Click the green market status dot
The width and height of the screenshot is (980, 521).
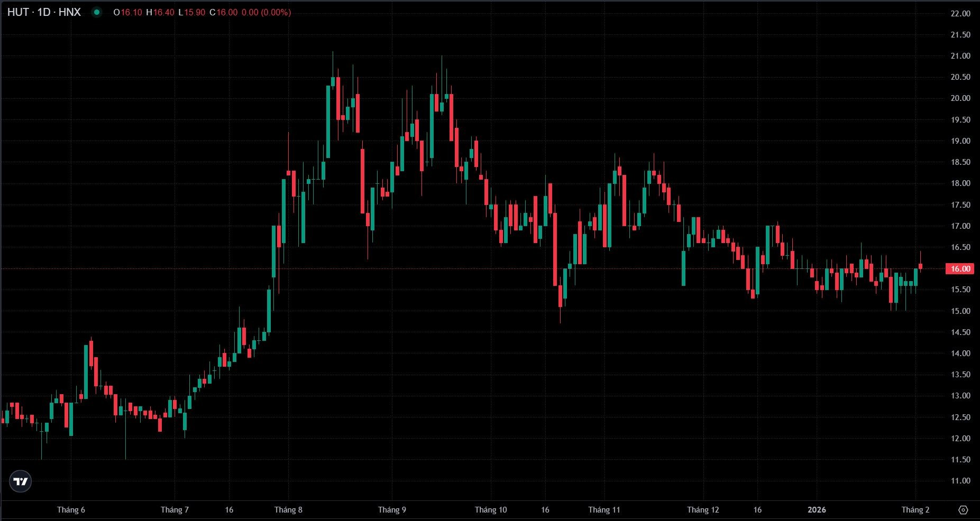[97, 12]
